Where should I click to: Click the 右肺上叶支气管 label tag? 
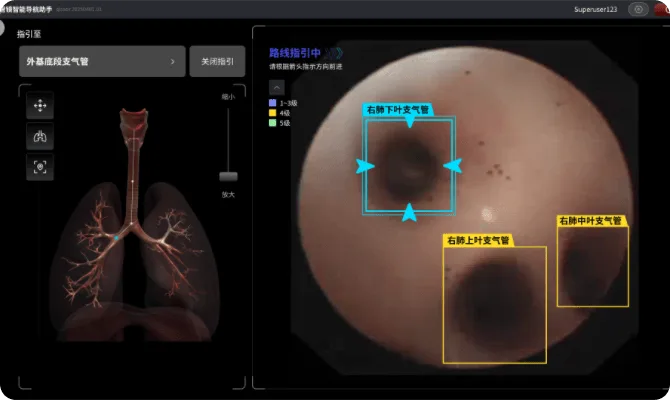(x=478, y=241)
